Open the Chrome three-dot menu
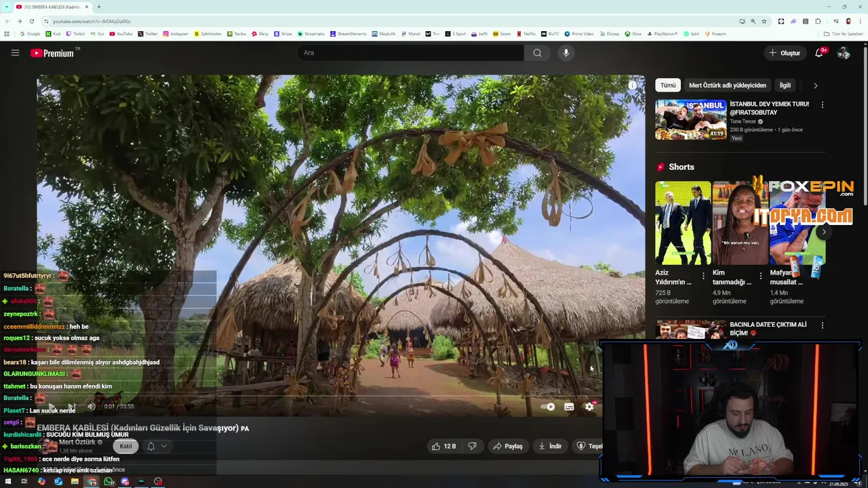 [860, 21]
